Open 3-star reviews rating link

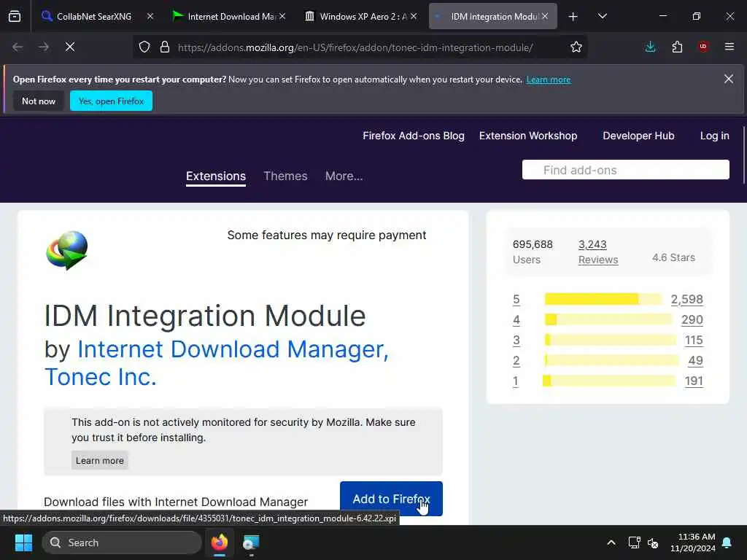click(516, 341)
